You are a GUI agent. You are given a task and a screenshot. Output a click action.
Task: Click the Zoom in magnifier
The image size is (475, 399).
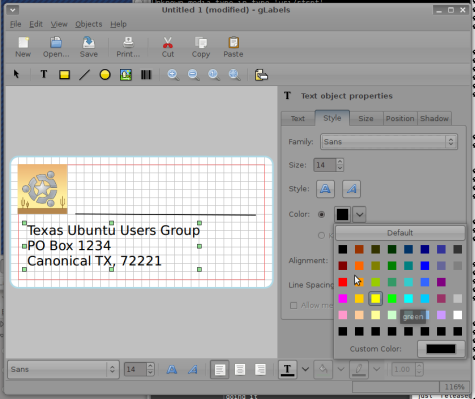coord(173,75)
